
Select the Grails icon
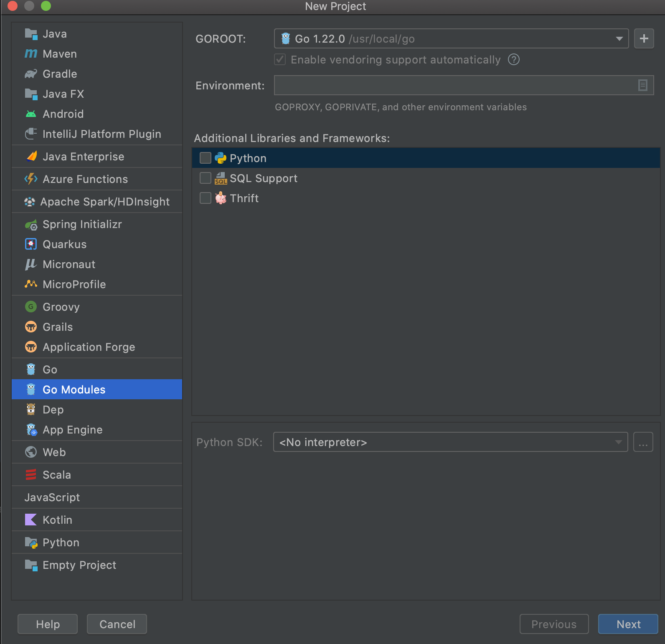tap(31, 327)
